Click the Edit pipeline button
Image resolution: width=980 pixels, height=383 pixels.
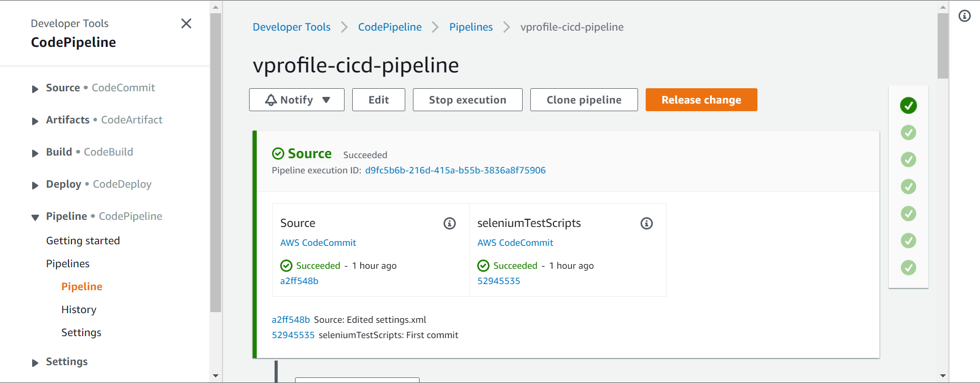click(x=379, y=100)
